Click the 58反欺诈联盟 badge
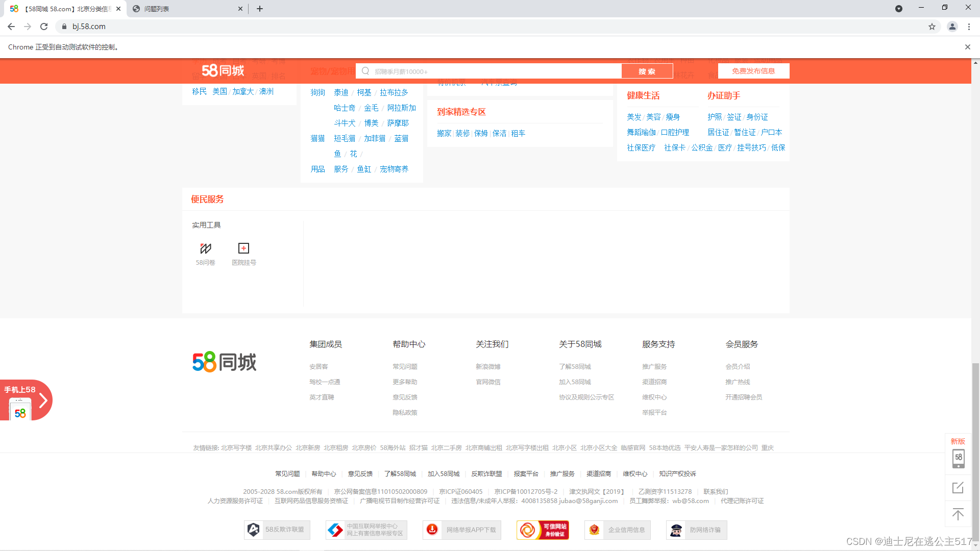Image resolution: width=980 pixels, height=551 pixels. [277, 530]
